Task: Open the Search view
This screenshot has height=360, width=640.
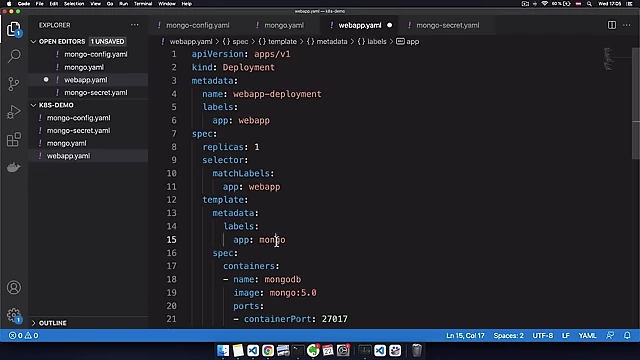Action: tap(14, 56)
